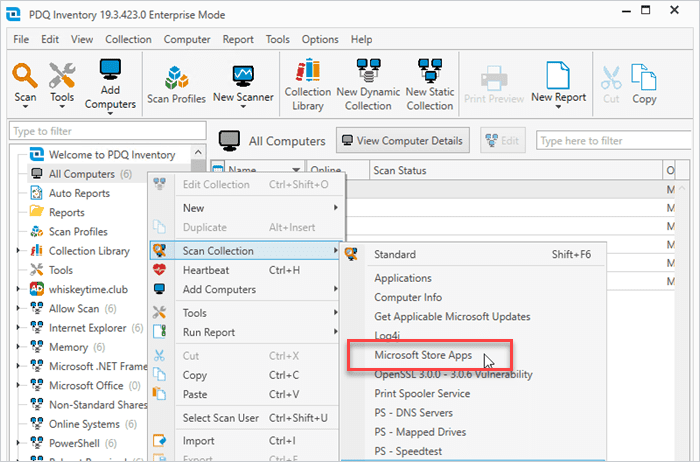Click the New Scanner toolbar icon
The image size is (700, 462).
[x=243, y=76]
